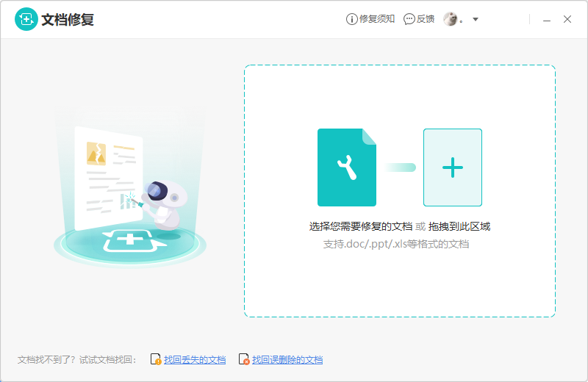Open the 找回丢失的文档 link
Image resolution: width=588 pixels, height=382 pixels.
pos(195,360)
